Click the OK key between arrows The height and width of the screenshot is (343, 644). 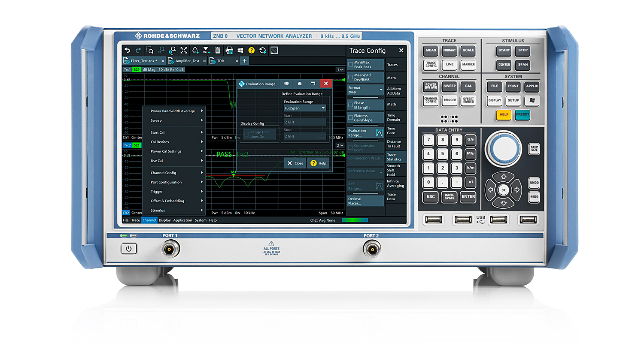click(504, 190)
